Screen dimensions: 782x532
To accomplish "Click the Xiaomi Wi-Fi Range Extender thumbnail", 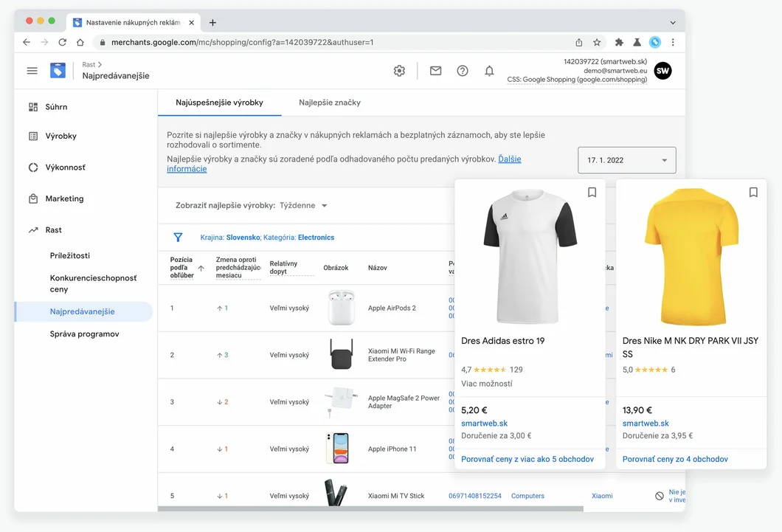I will coord(341,354).
